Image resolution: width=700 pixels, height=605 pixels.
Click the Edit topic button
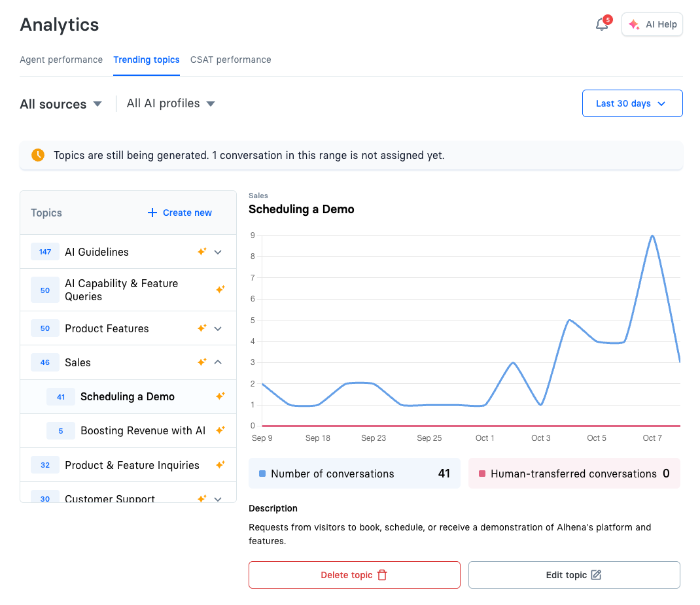point(574,575)
